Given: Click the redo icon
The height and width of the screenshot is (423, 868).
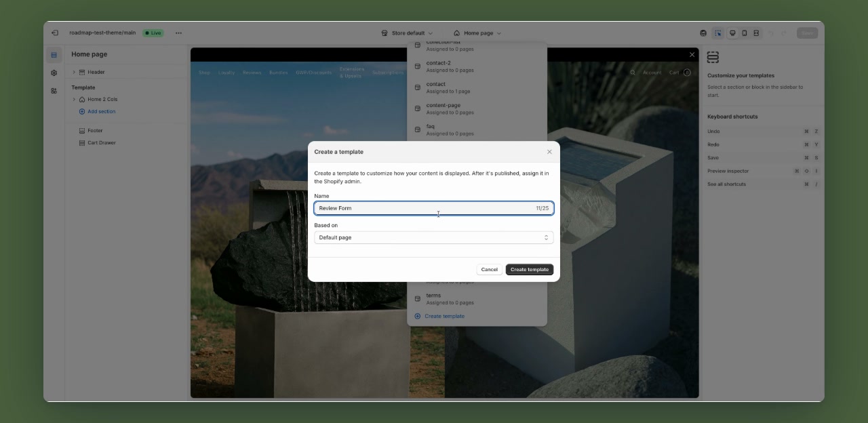Looking at the screenshot, I should click(784, 33).
